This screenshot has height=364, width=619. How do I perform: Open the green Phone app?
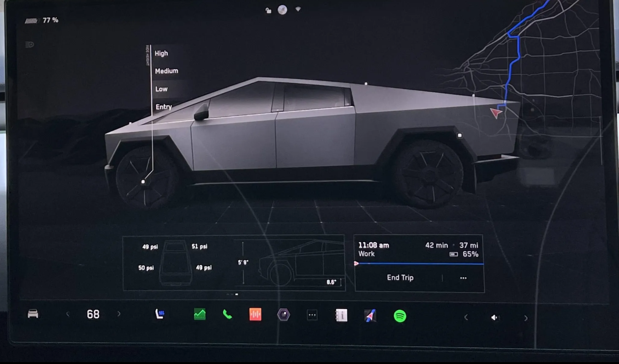click(227, 314)
